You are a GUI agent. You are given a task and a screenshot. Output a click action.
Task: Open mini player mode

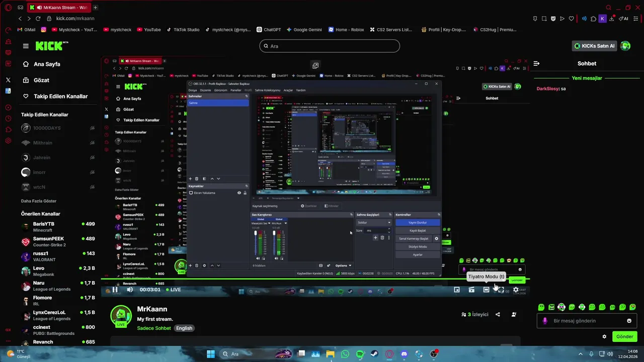[x=457, y=290]
